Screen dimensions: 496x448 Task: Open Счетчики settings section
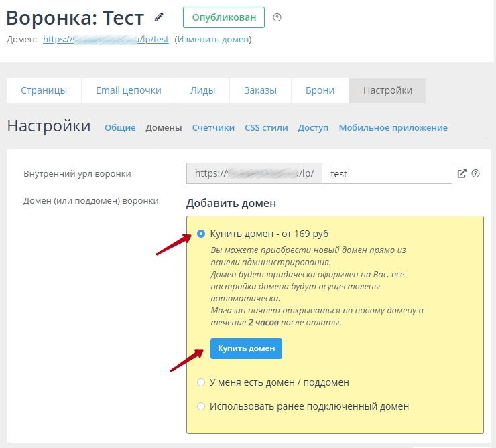[213, 128]
